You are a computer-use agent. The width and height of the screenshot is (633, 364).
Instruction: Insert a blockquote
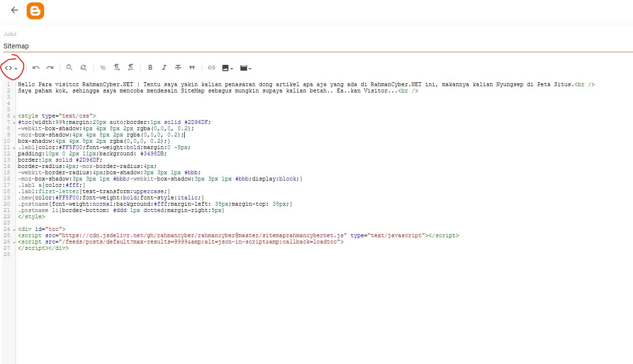[192, 68]
